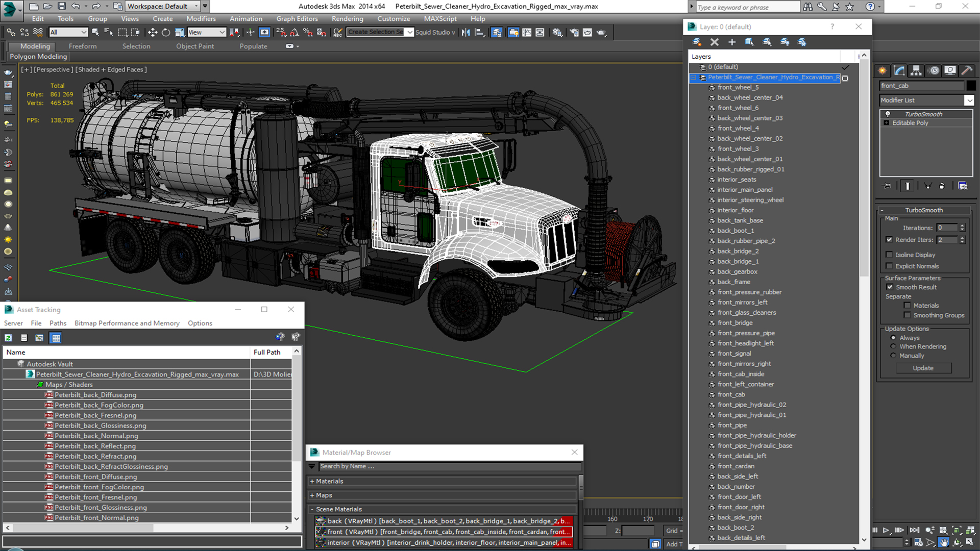Select the Always update radio button
The width and height of the screenshot is (980, 551).
[893, 338]
